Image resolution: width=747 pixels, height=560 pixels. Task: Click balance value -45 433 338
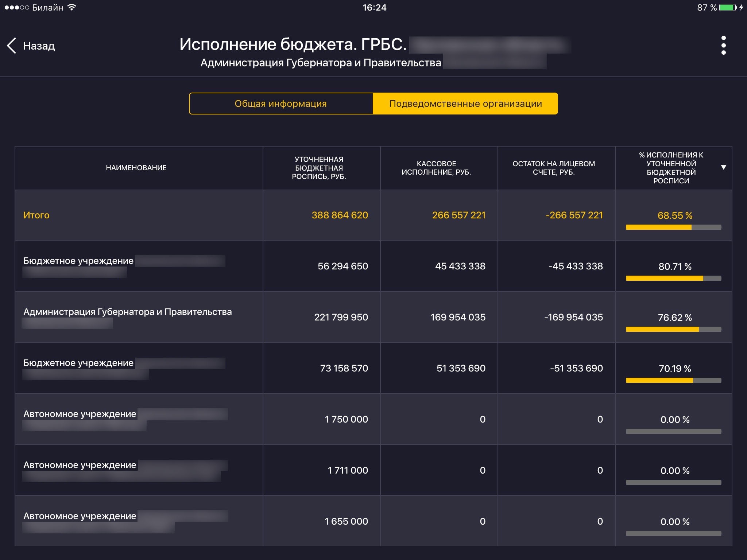point(576,266)
